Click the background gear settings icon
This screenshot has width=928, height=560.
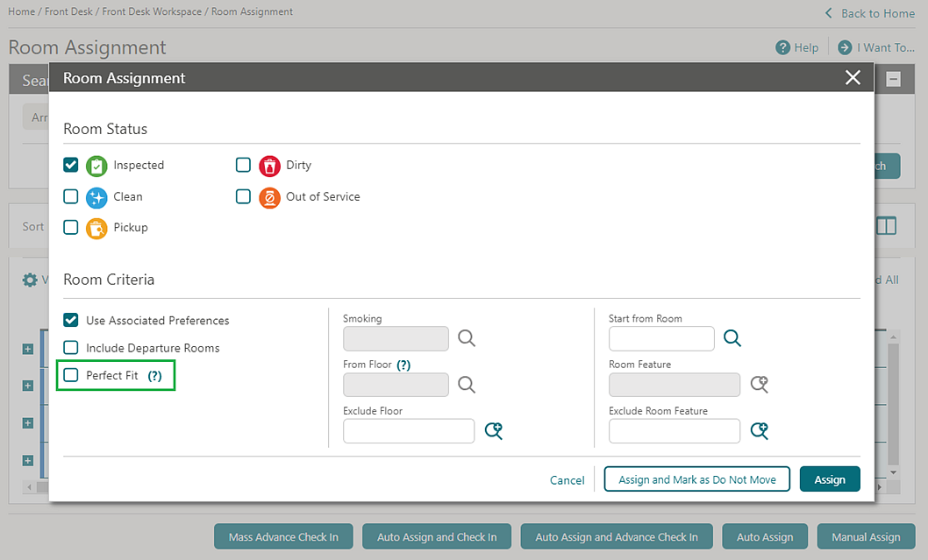click(x=30, y=280)
